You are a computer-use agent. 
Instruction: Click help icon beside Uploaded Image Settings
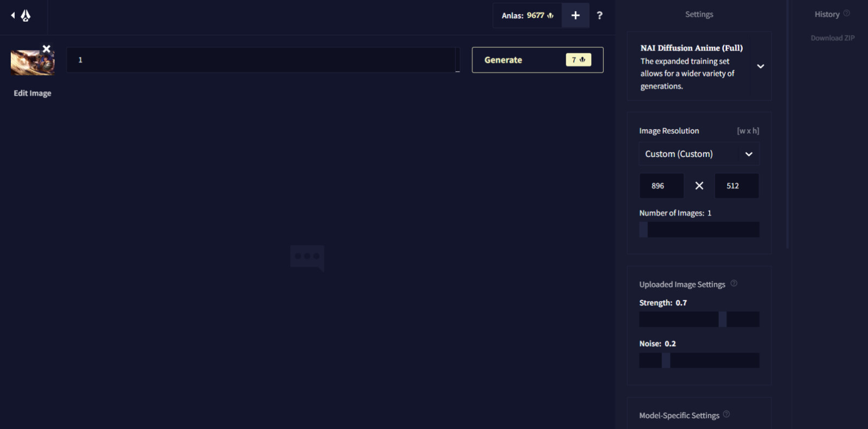[734, 283]
